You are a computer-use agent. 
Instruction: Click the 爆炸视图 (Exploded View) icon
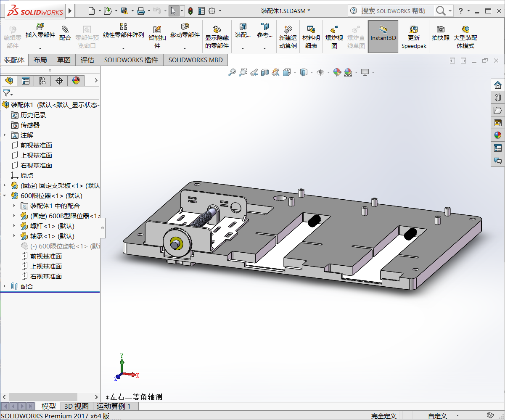tap(334, 29)
